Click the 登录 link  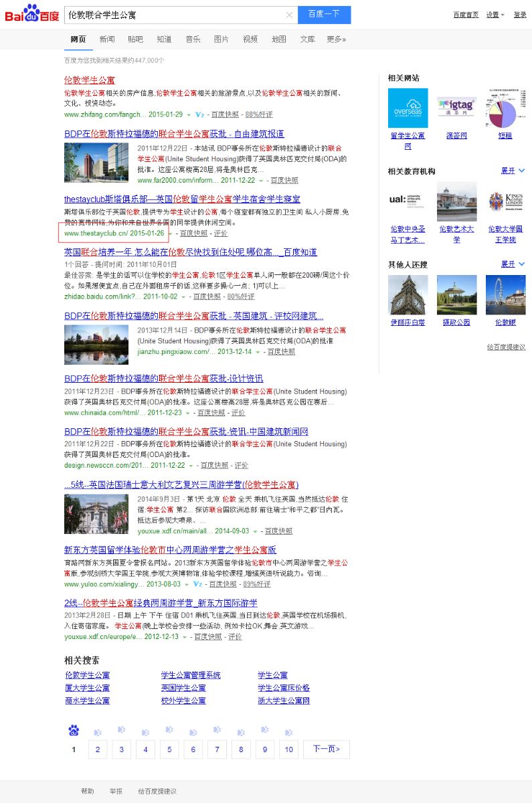(x=520, y=15)
